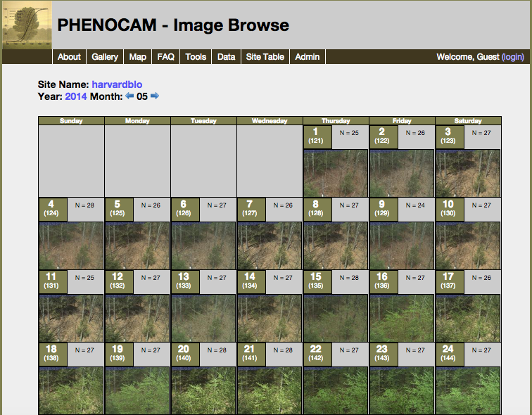Open thumbnail for May 22 (day 142)

[x=336, y=390]
